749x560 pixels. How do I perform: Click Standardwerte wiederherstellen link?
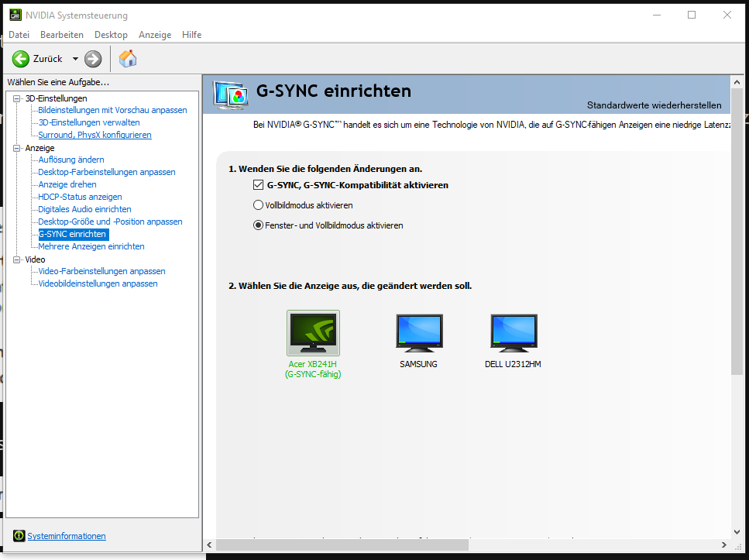tap(654, 105)
